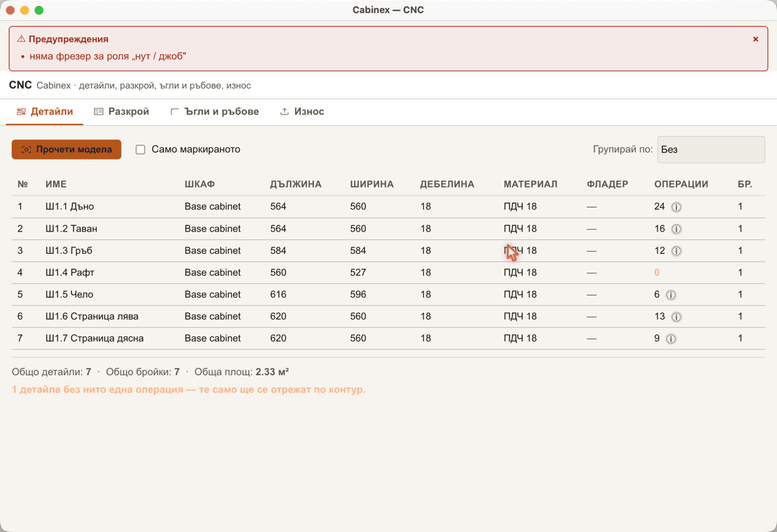Click the orange note about детайла без операция
Viewport: 777px width, 532px height.
(188, 390)
